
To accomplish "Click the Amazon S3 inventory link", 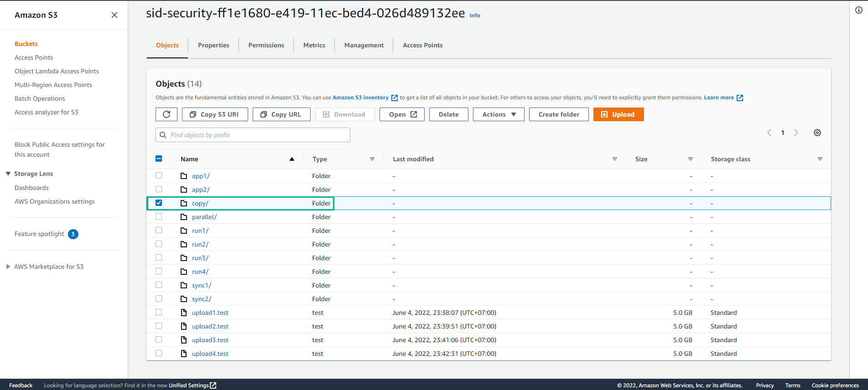I will pyautogui.click(x=360, y=97).
